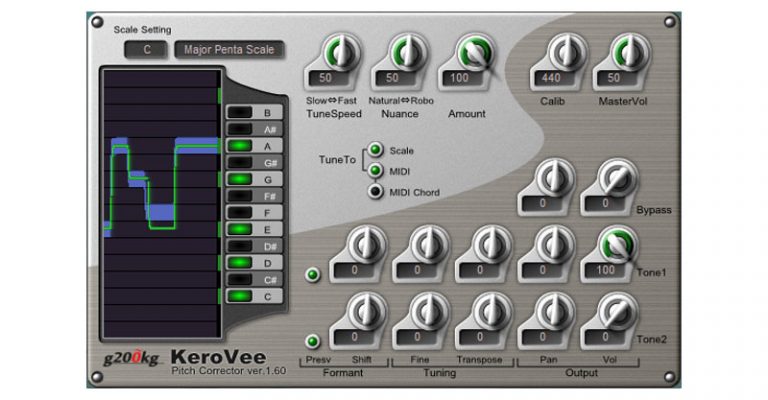The width and height of the screenshot is (768, 400).
Task: Click the Amount value showing 100
Action: (x=463, y=78)
